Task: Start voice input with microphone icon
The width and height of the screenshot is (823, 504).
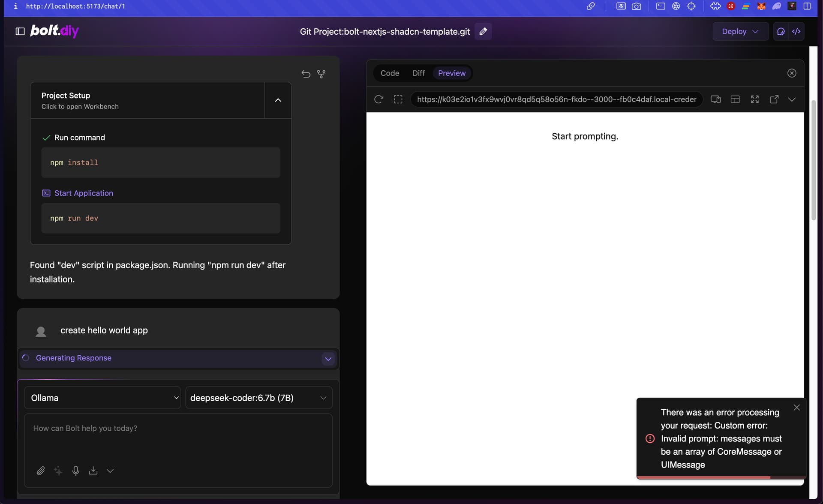Action: click(x=76, y=471)
